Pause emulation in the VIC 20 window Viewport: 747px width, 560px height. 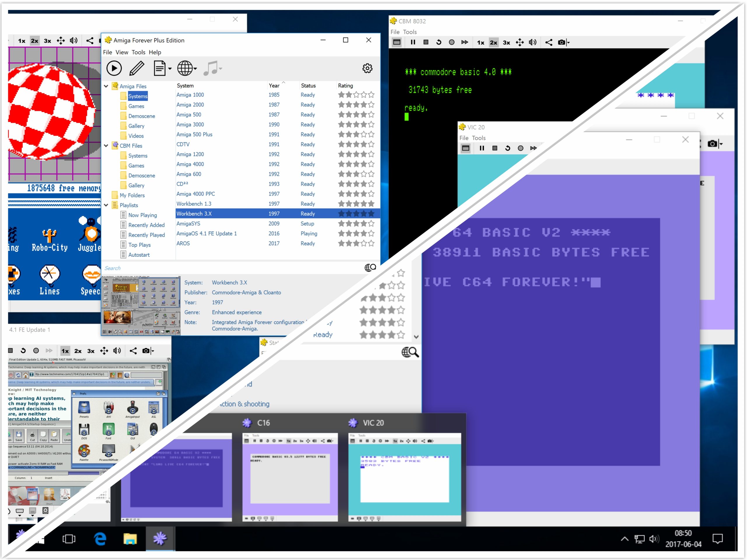click(482, 148)
